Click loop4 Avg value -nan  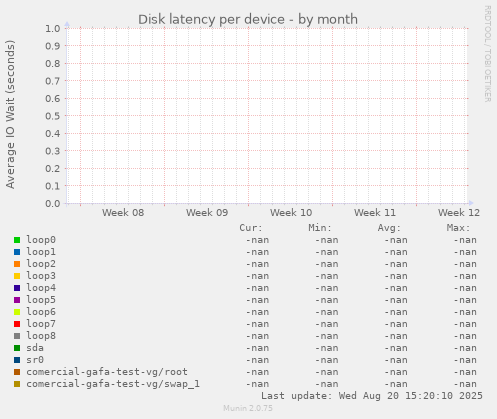pyautogui.click(x=396, y=288)
